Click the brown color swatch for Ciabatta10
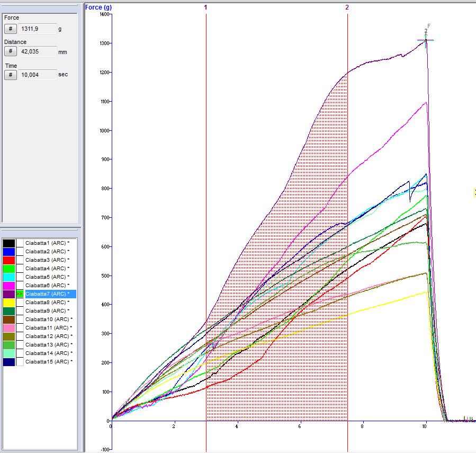Viewport: 476px width, 453px height. [9, 319]
